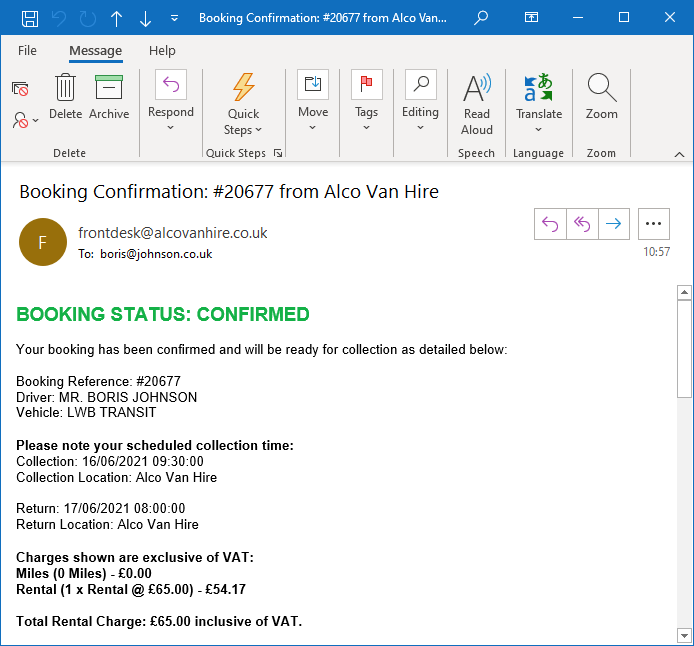Image resolution: width=694 pixels, height=646 pixels.
Task: Click "Charges shown are exclusive of VAT"
Action: [133, 558]
